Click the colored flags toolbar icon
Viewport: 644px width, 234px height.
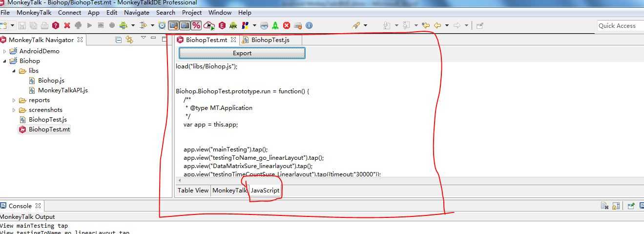click(x=245, y=25)
